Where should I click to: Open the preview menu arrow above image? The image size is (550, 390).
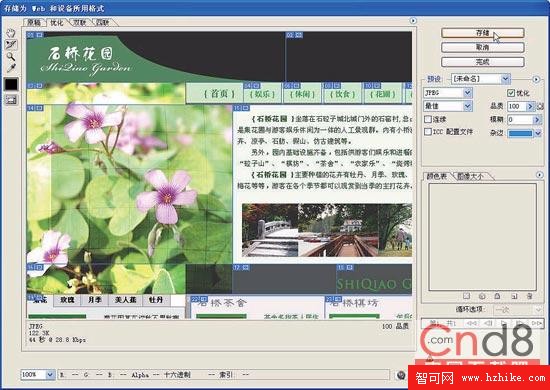413,21
